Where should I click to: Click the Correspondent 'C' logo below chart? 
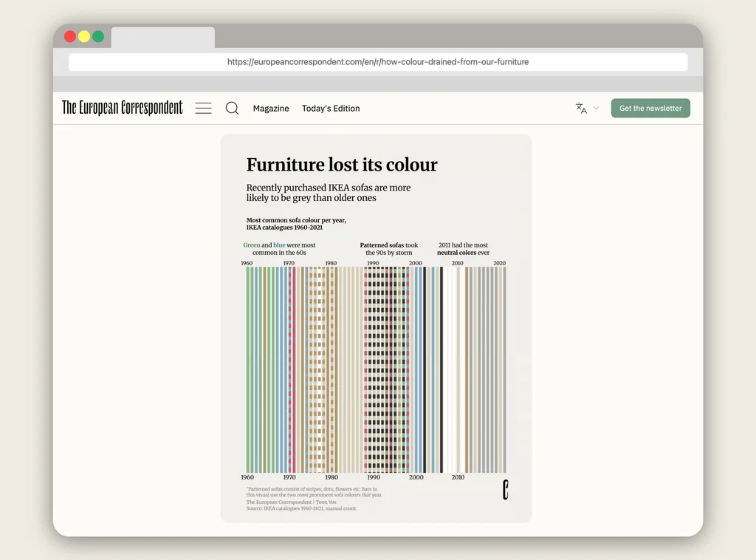click(x=505, y=490)
